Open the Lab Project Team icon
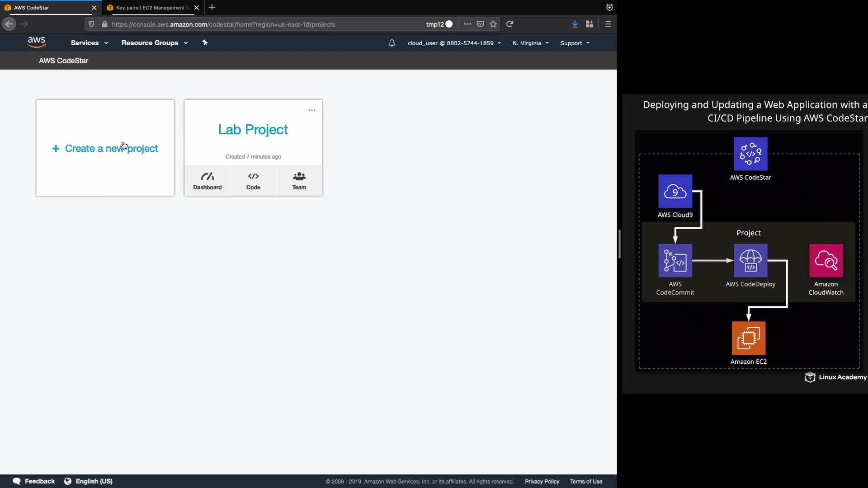 299,181
